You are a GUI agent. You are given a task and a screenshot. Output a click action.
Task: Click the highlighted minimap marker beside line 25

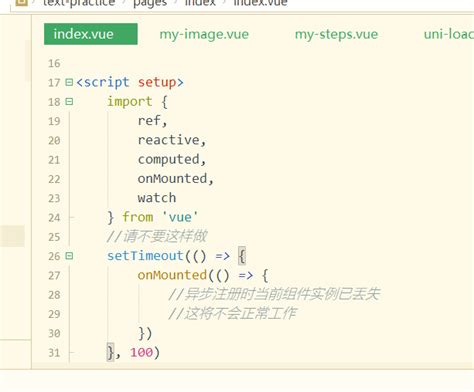pyautogui.click(x=12, y=236)
